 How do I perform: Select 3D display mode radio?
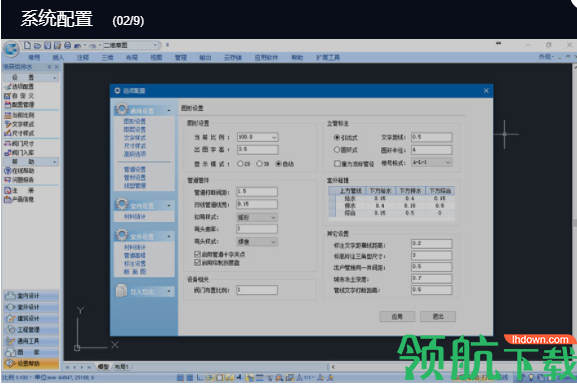pos(263,164)
